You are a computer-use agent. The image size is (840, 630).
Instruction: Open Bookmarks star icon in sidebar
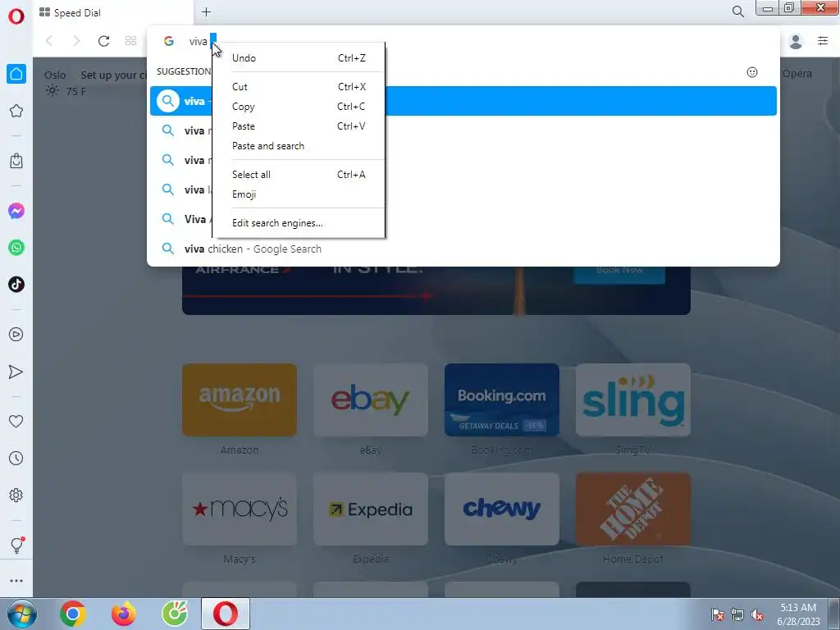[16, 111]
